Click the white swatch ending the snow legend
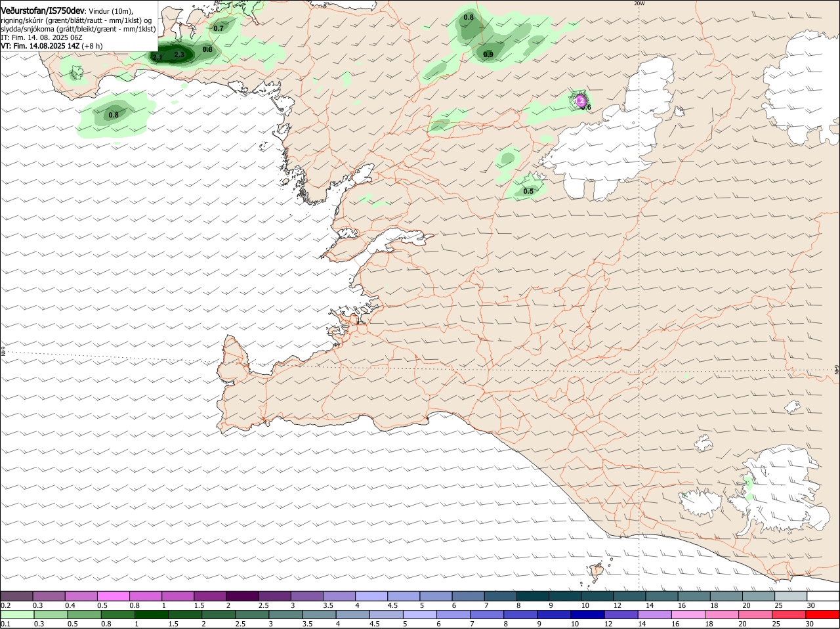840x629 pixels. point(823,596)
